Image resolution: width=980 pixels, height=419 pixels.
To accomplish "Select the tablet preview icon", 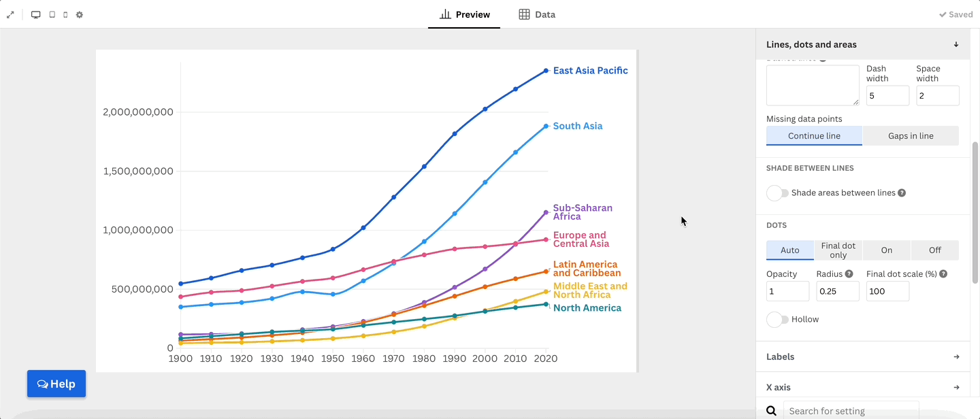I will 52,14.
